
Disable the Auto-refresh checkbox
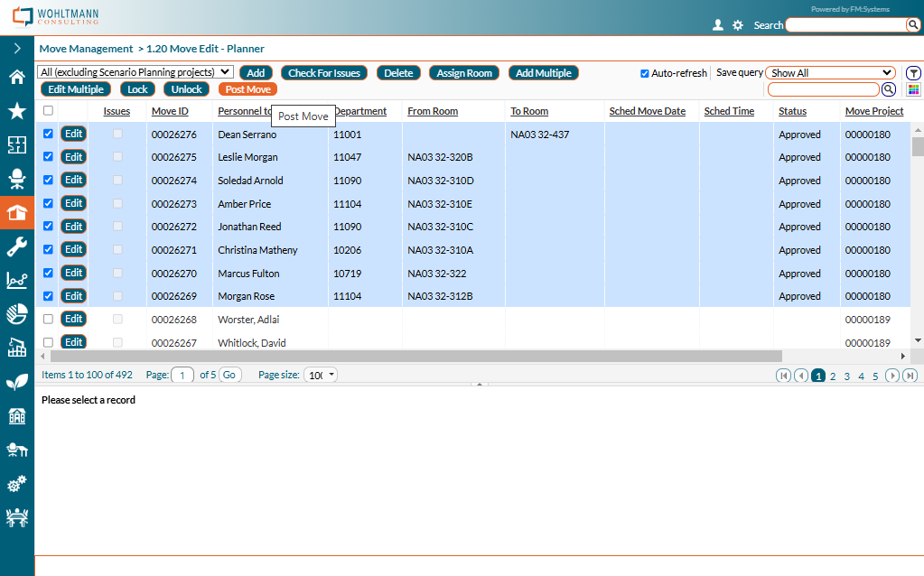pyautogui.click(x=645, y=73)
